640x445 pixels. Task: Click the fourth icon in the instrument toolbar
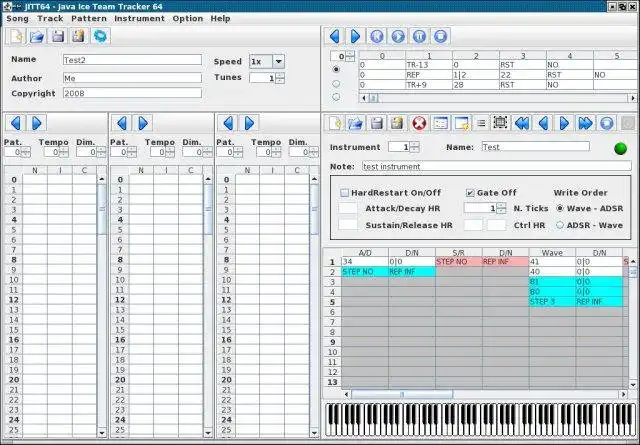tap(398, 123)
